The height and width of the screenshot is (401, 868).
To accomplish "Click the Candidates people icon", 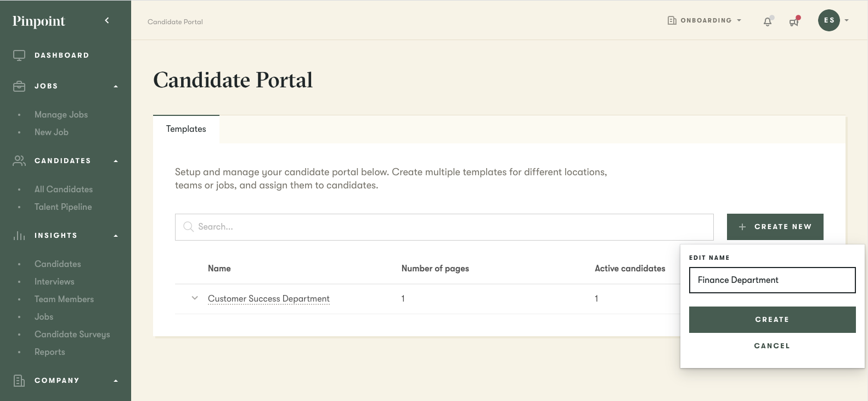I will coord(19,161).
